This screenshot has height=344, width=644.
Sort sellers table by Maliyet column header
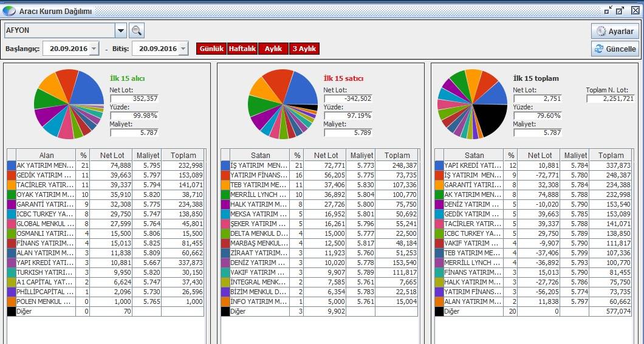tap(361, 156)
